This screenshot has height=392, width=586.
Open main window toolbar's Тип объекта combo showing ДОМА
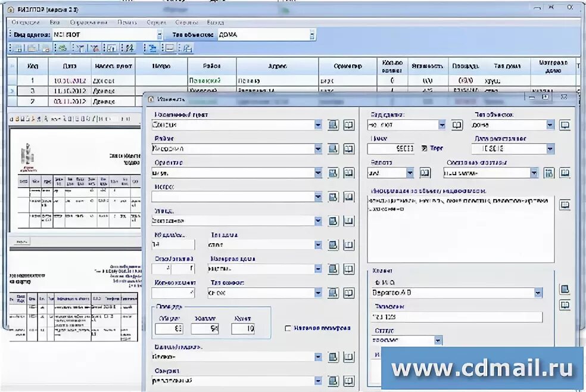pyautogui.click(x=267, y=35)
